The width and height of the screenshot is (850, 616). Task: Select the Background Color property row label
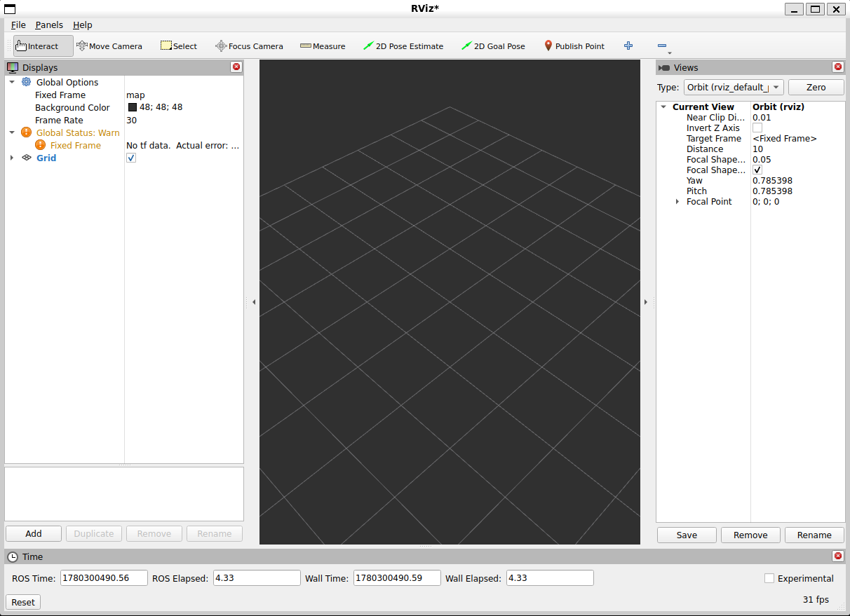(72, 107)
